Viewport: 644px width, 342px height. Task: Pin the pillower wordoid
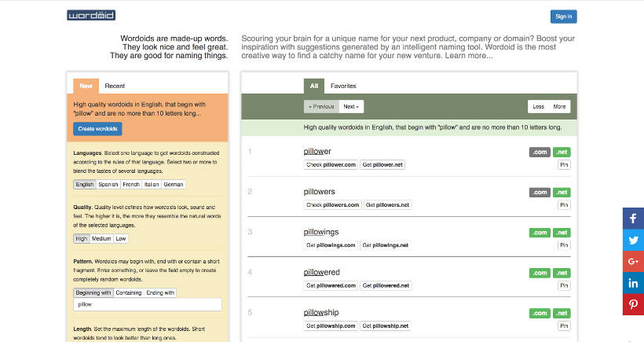coord(564,164)
